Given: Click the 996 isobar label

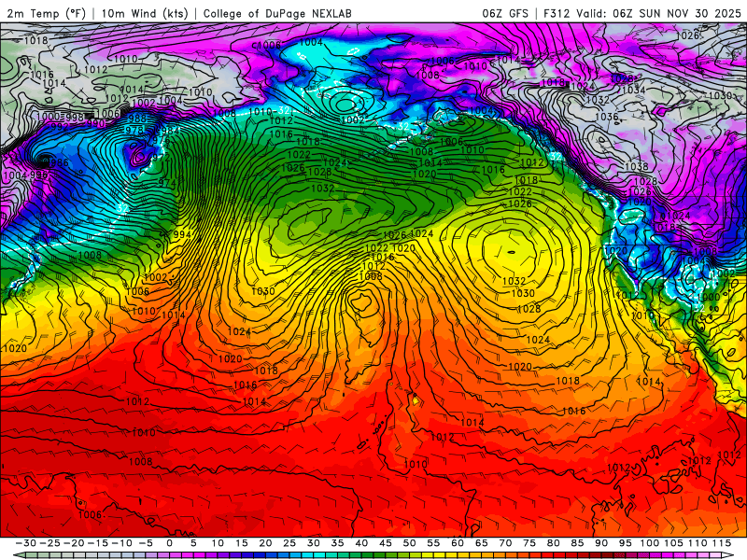Looking at the screenshot, I should click(39, 175).
